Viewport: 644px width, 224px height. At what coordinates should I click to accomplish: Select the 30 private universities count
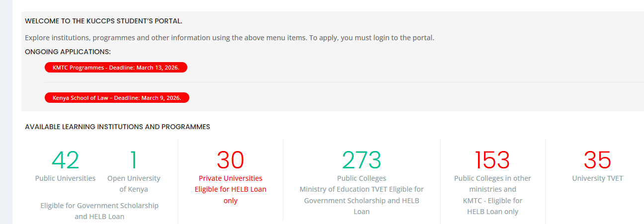point(231,160)
